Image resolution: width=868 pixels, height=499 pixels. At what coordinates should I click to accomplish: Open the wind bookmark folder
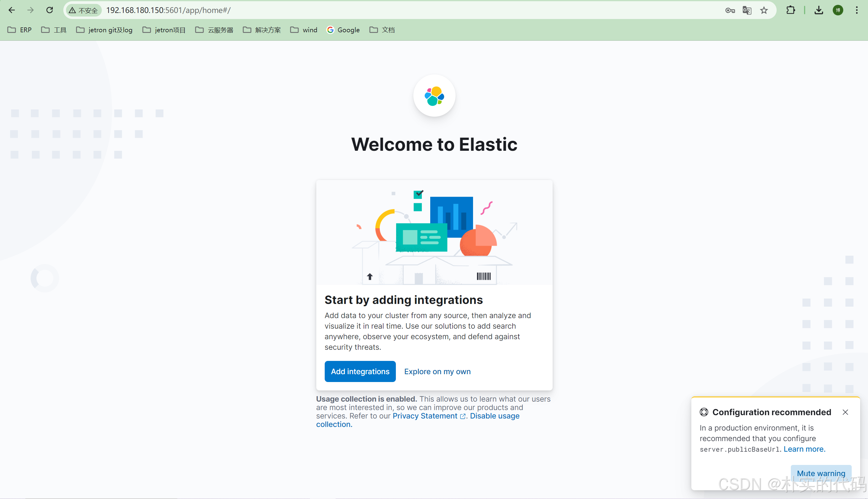(304, 30)
